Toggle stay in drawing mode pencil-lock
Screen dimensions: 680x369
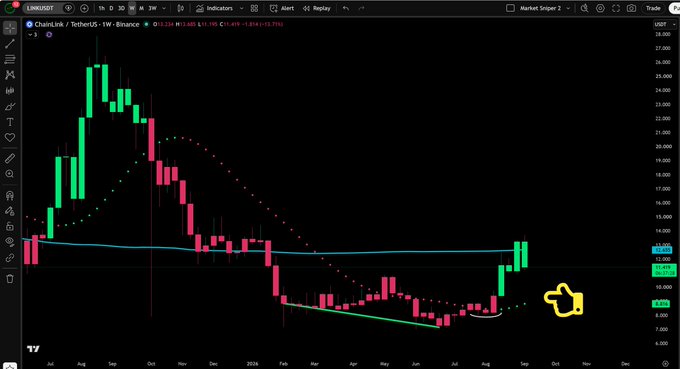[10, 211]
